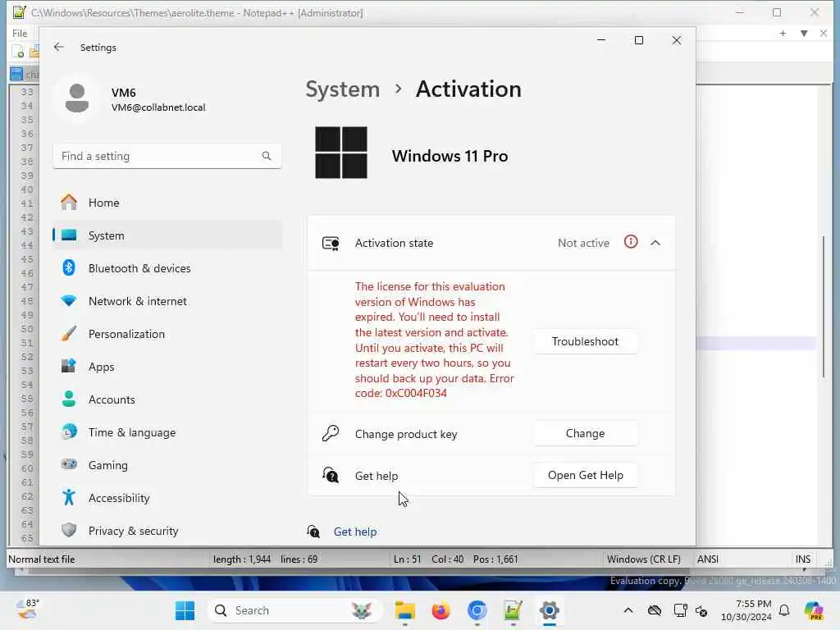840x630 pixels.
Task: Open the File menu in Notepad++
Action: pyautogui.click(x=20, y=33)
